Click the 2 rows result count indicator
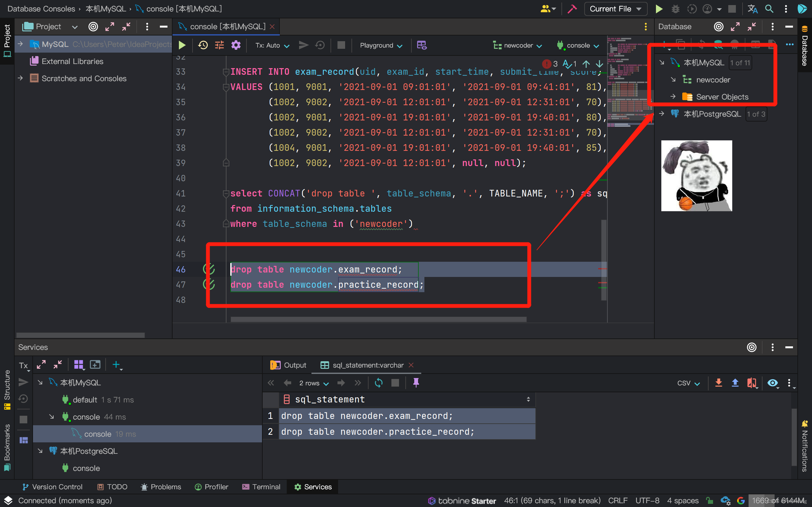Screen dimensions: 812x507 (308, 382)
